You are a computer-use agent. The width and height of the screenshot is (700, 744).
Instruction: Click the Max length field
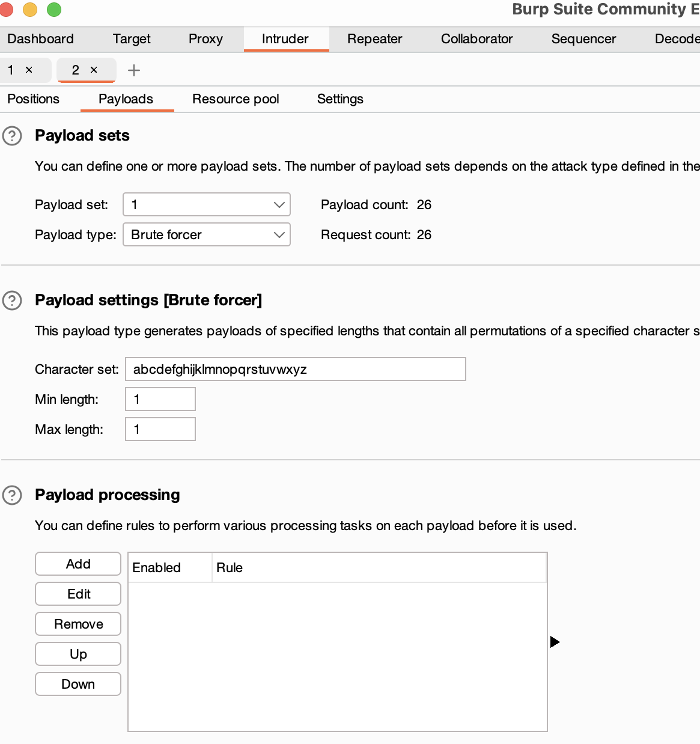pos(160,429)
